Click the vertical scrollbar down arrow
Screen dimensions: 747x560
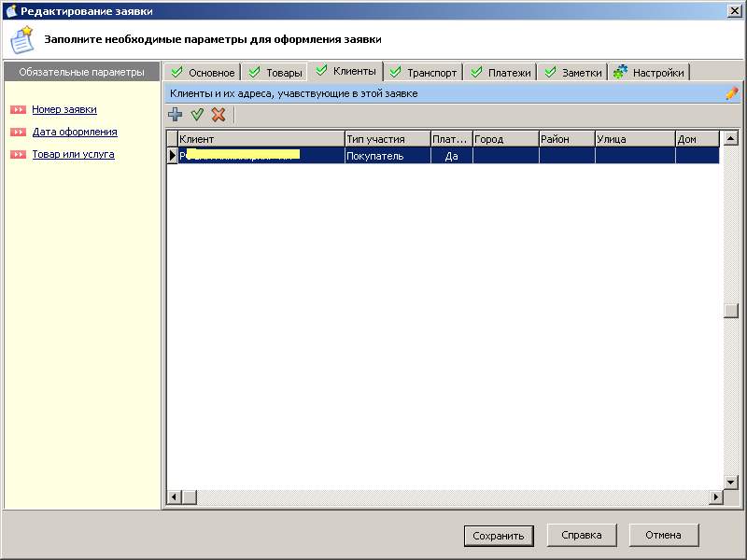pos(730,482)
